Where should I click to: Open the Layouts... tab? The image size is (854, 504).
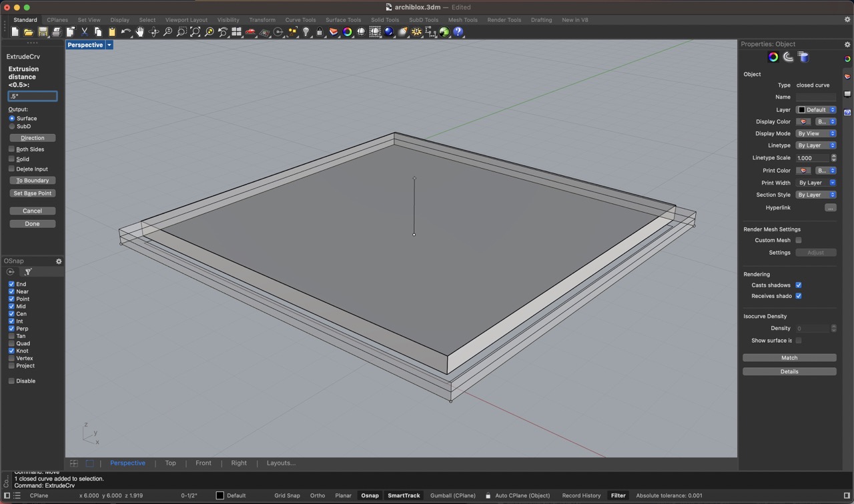[281, 463]
